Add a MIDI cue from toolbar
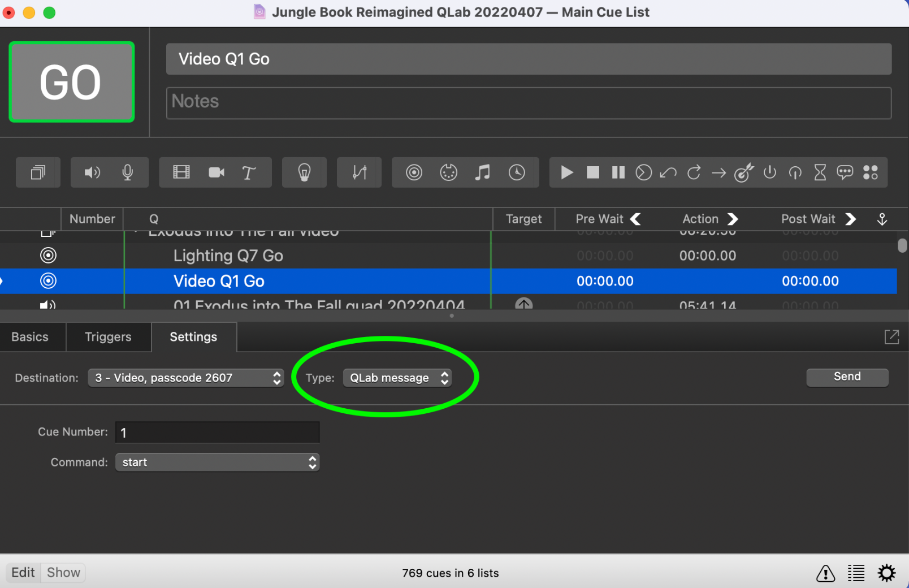Viewport: 909px width, 588px height. click(449, 172)
